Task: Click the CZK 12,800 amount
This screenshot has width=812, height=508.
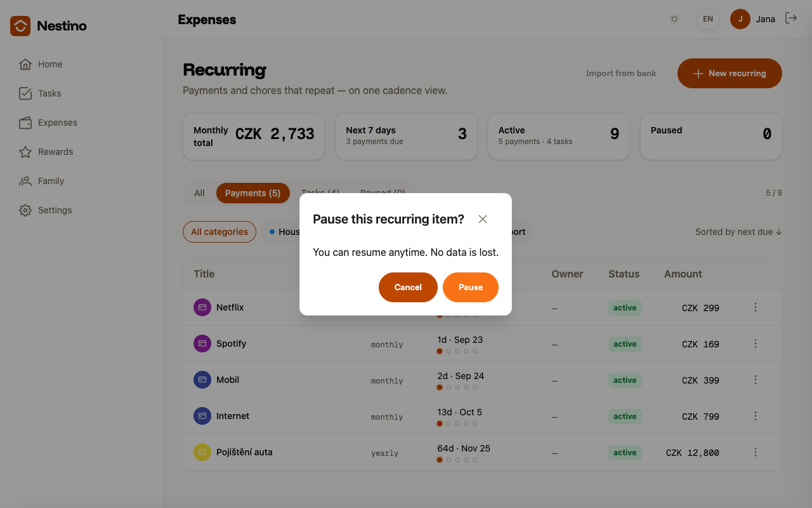Action: pyautogui.click(x=693, y=453)
